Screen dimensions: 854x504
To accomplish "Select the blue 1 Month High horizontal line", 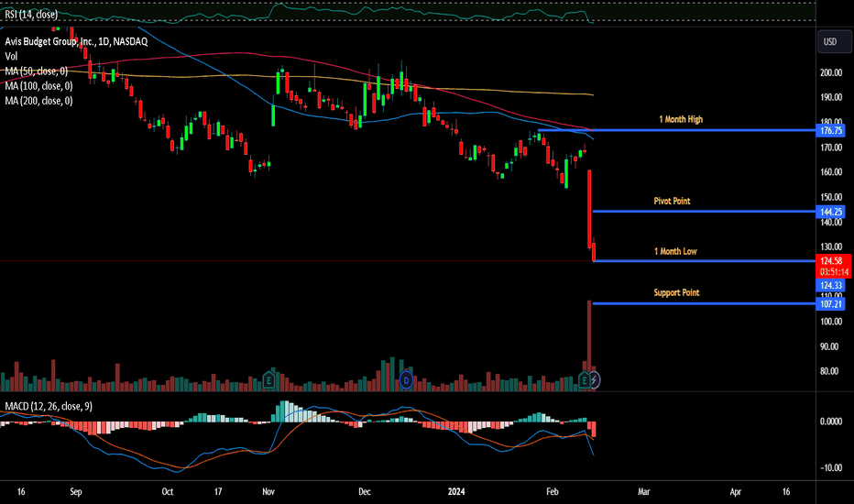I will coord(676,130).
